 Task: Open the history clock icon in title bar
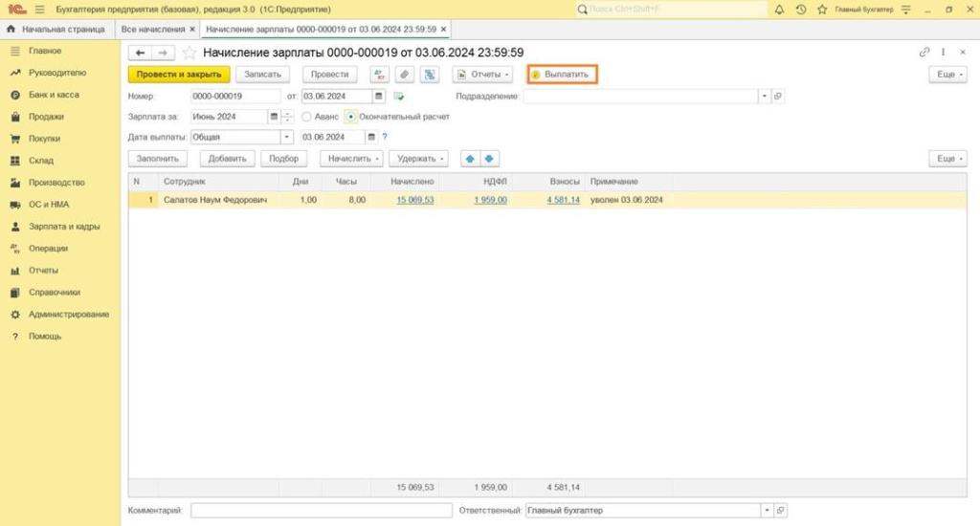point(801,9)
